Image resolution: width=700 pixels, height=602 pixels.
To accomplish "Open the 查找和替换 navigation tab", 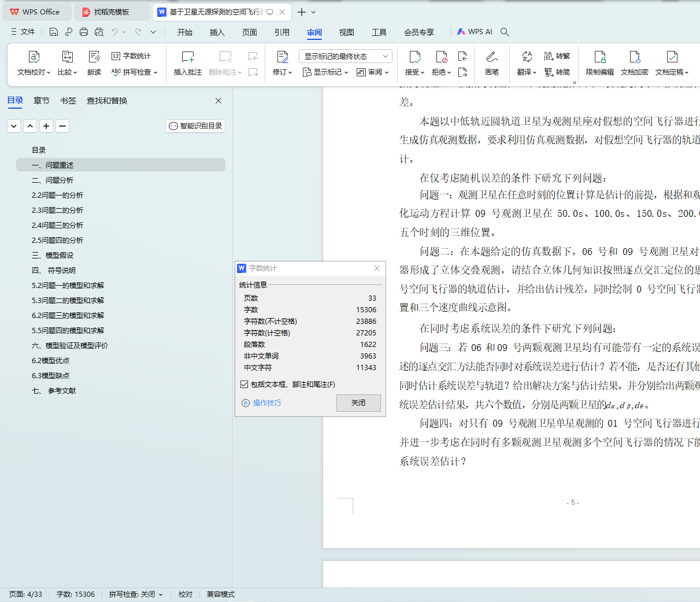I will [x=107, y=101].
